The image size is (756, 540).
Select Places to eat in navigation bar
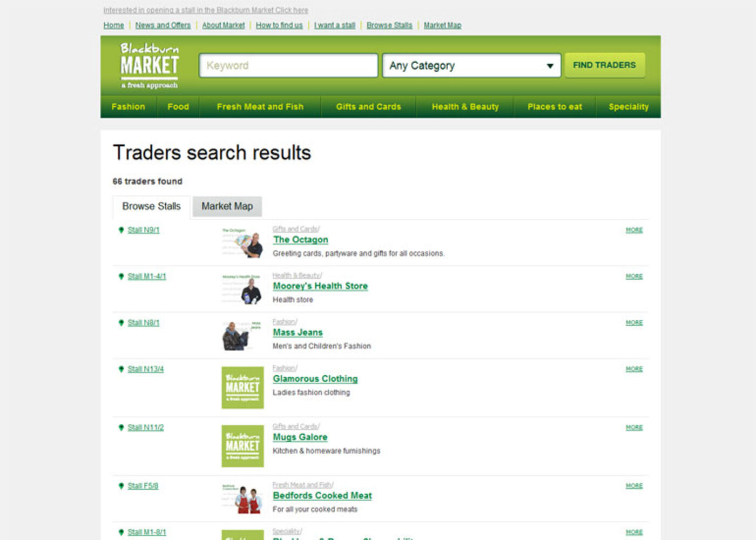[555, 107]
